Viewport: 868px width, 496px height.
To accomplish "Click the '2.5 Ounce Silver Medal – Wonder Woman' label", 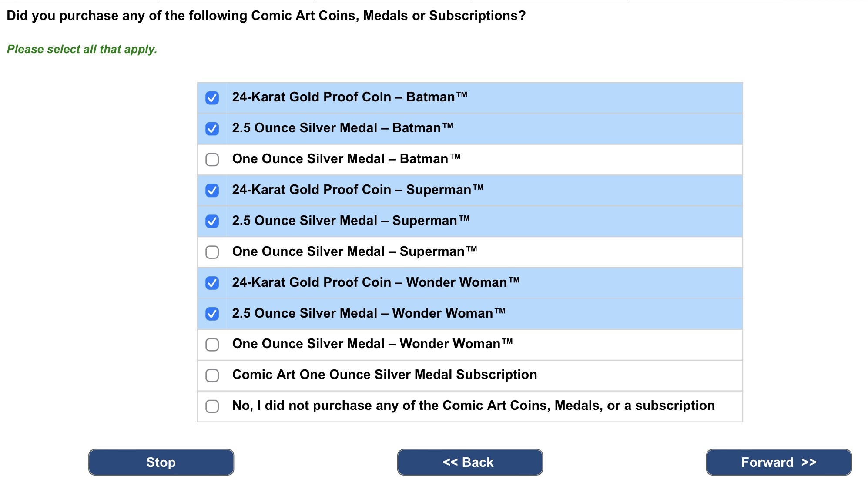I will pyautogui.click(x=368, y=313).
